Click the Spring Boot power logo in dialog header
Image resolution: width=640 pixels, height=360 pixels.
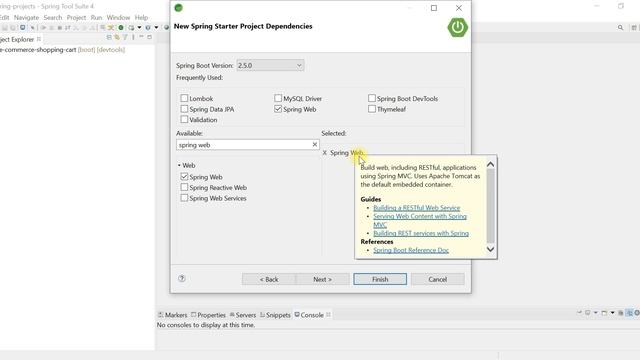(x=458, y=27)
